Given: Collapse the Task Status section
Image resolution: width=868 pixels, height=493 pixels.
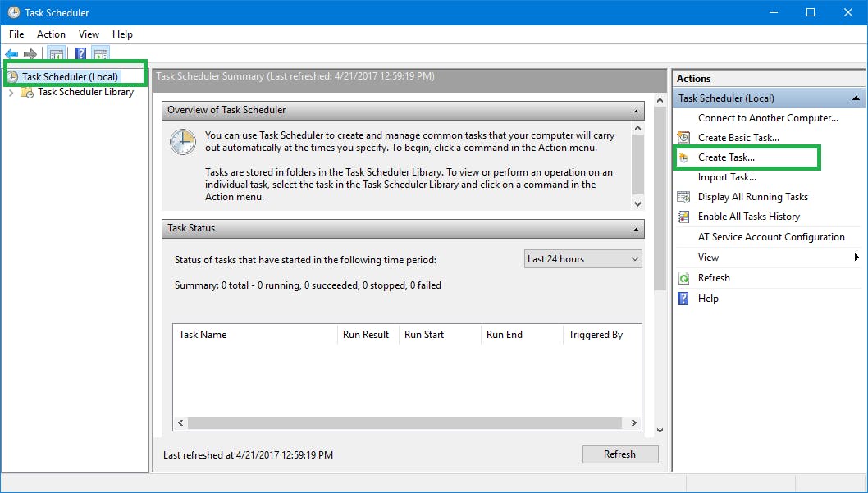Looking at the screenshot, I should coord(636,229).
